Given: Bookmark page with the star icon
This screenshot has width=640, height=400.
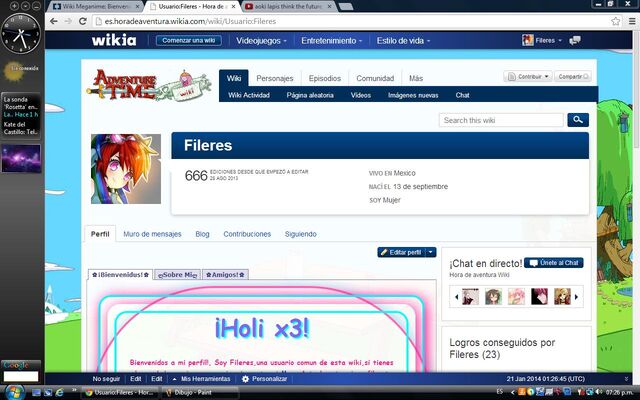Looking at the screenshot, I should (x=616, y=21).
